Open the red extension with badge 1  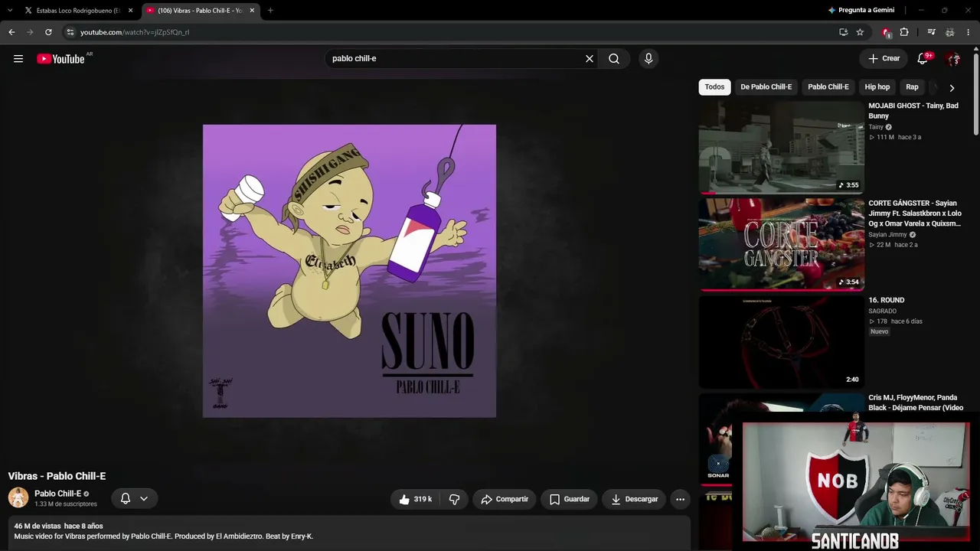point(887,32)
